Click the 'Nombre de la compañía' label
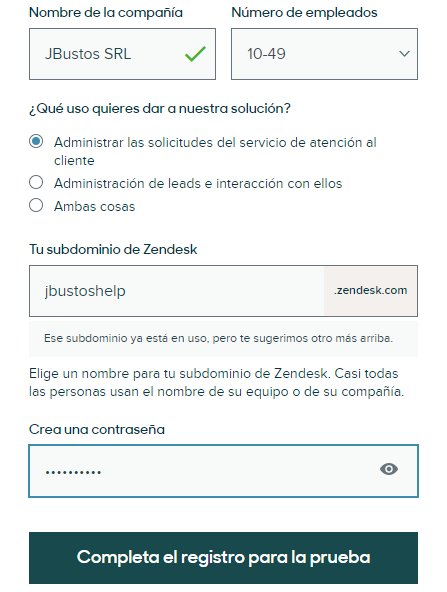The height and width of the screenshot is (592, 447). (x=106, y=13)
